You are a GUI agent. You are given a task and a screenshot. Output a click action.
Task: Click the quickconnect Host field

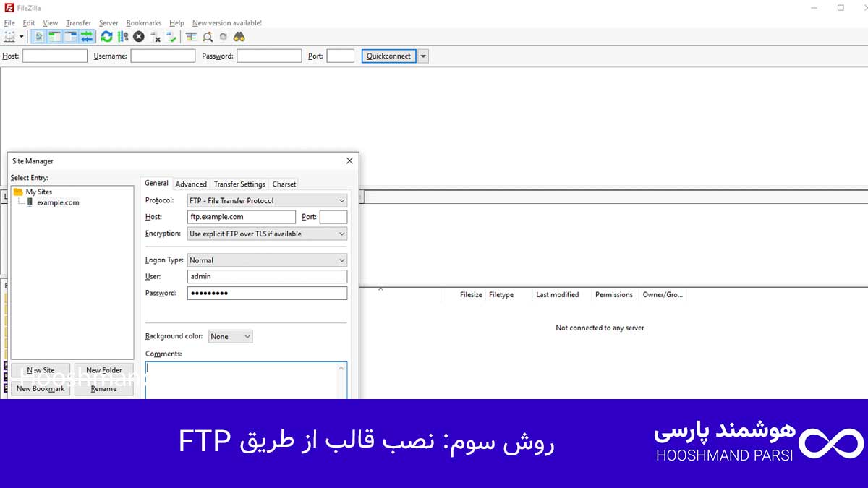click(x=55, y=56)
